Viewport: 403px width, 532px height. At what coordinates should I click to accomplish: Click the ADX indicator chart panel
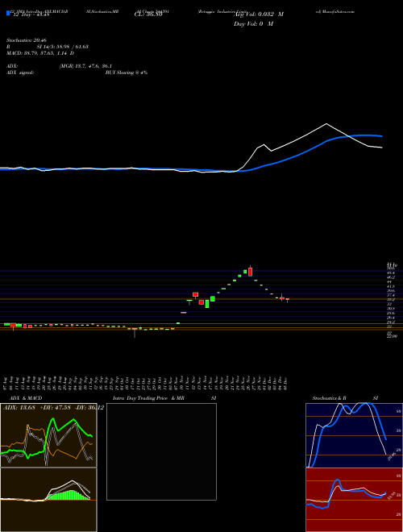click(x=48, y=435)
